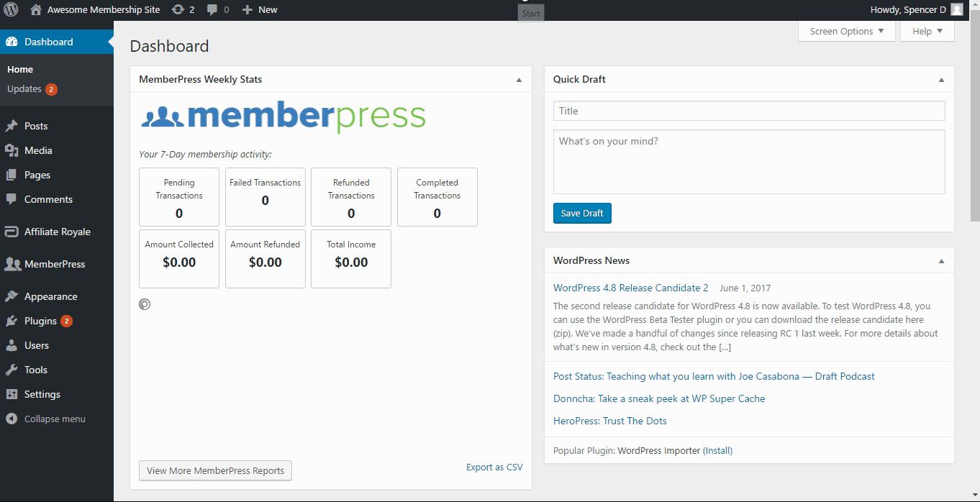
Task: Select the Tools menu label
Action: (x=36, y=370)
